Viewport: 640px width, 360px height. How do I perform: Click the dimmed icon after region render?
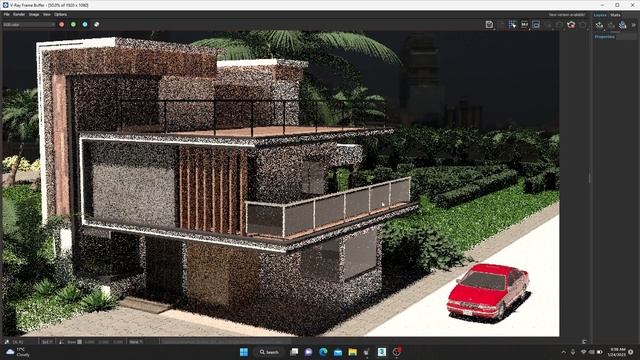(548, 25)
